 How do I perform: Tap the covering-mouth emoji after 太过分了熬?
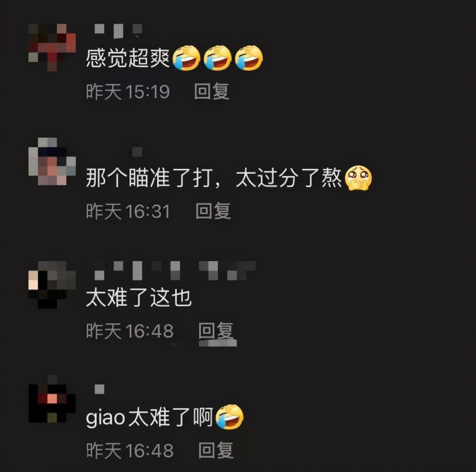(x=358, y=178)
